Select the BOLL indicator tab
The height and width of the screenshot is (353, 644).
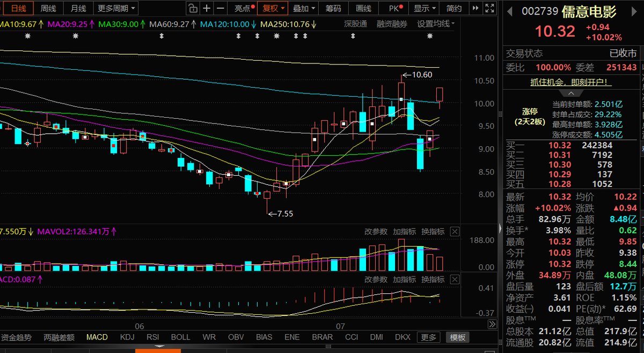tap(180, 337)
